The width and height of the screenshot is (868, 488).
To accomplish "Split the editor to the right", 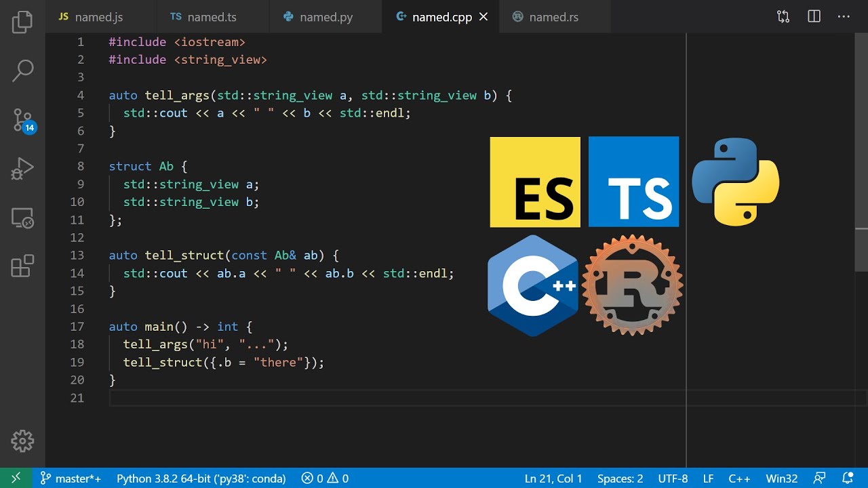I will point(814,17).
